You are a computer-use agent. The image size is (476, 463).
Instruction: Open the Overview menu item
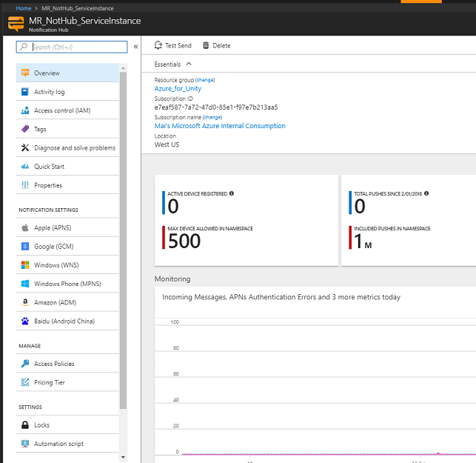tap(47, 73)
